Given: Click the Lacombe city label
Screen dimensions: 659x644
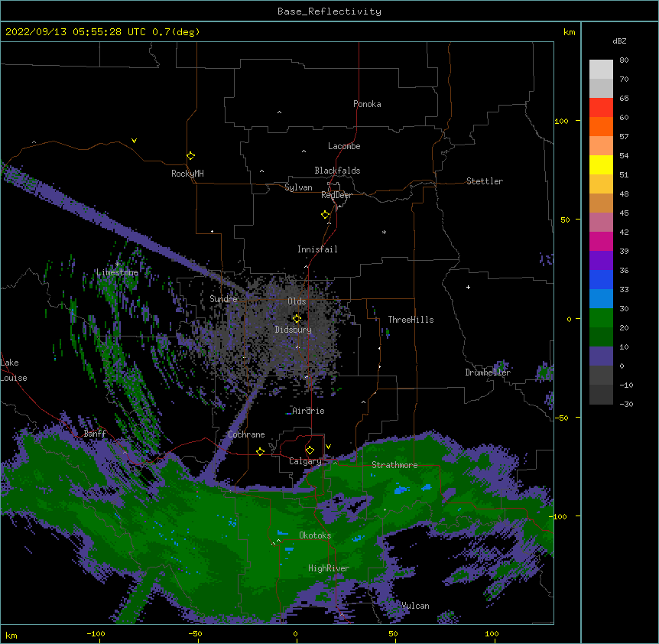Looking at the screenshot, I should tap(344, 146).
